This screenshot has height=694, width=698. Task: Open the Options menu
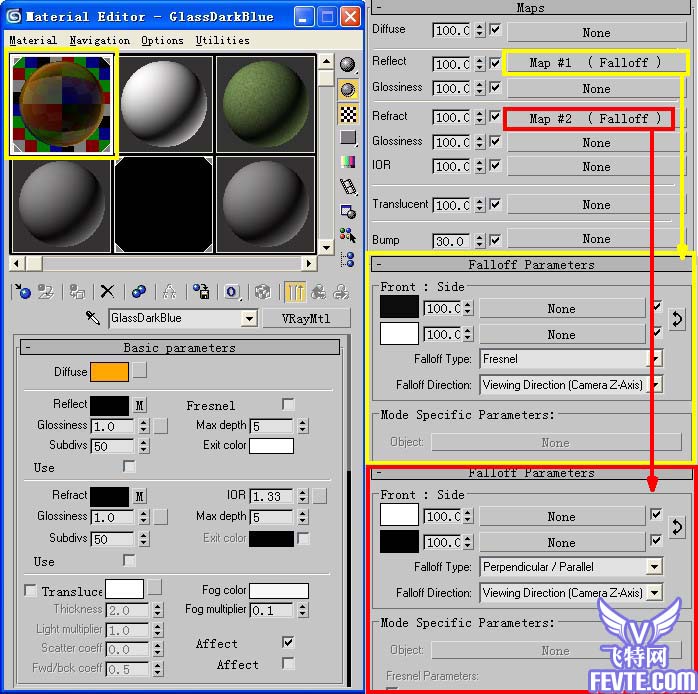click(162, 41)
